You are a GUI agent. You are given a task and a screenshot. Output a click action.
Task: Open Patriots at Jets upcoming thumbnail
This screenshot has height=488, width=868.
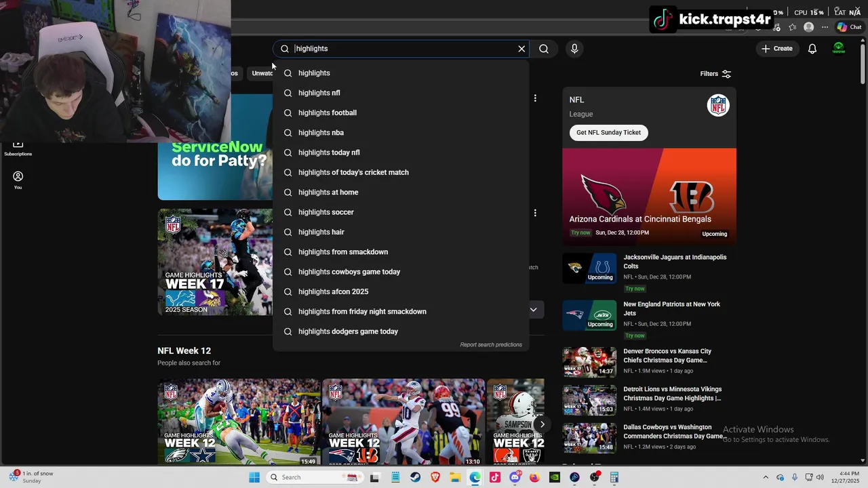click(x=589, y=315)
